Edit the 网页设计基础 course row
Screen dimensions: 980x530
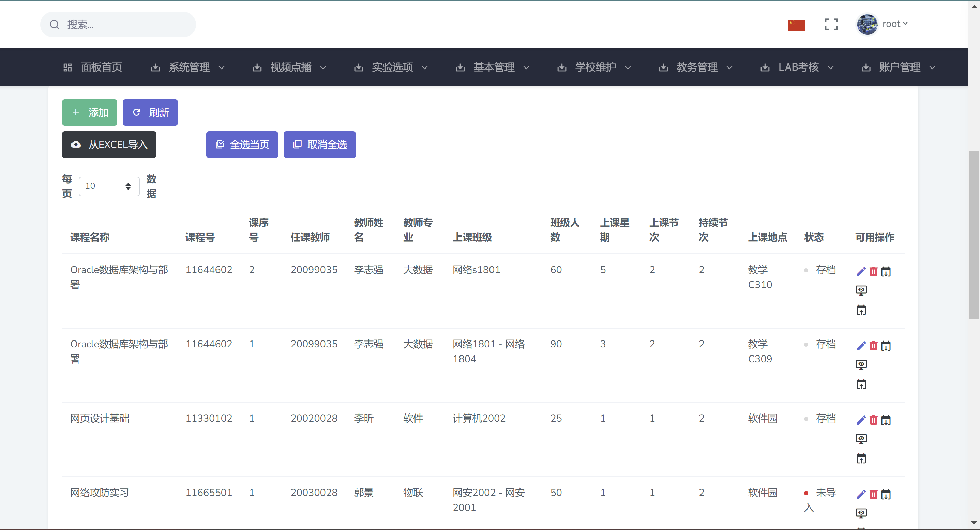[861, 420]
